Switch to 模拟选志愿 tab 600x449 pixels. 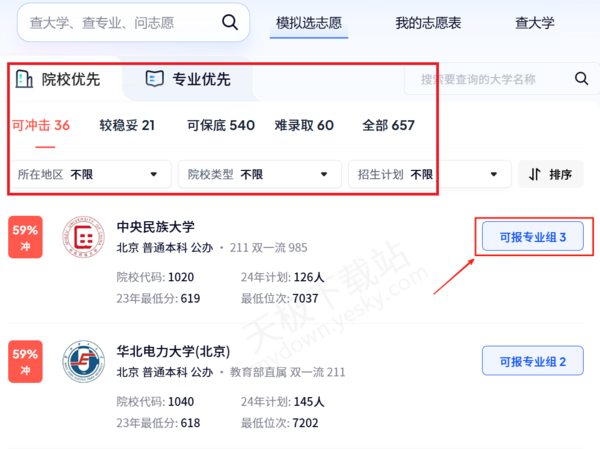pos(309,23)
